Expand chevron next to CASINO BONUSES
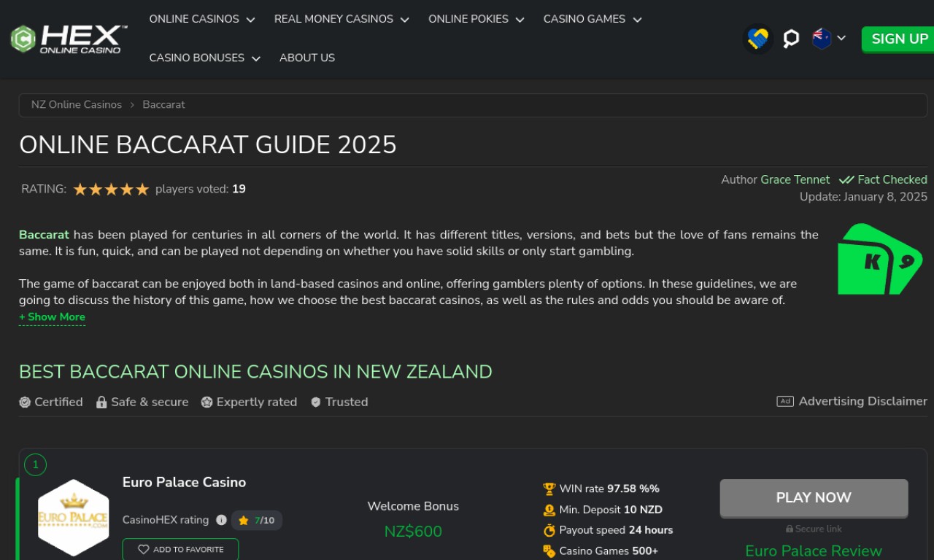Image resolution: width=934 pixels, height=560 pixels. (x=256, y=58)
